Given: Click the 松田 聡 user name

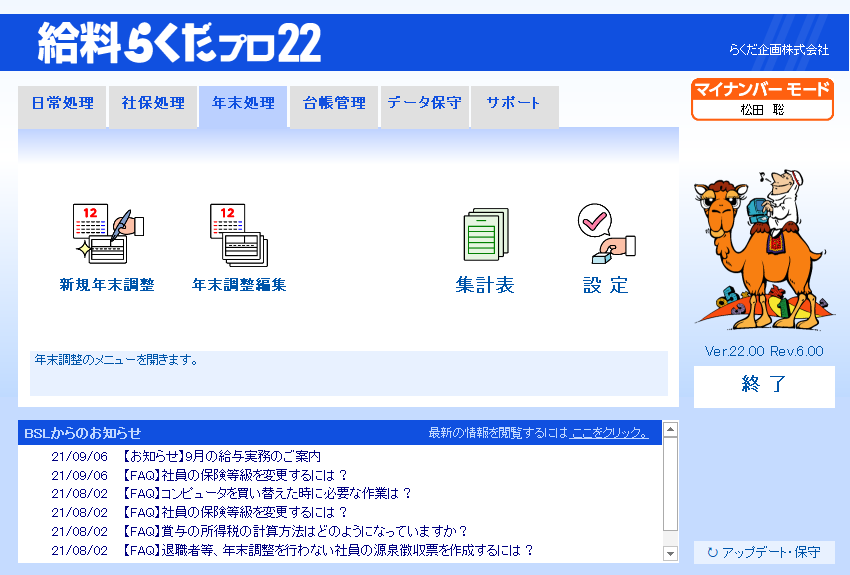Looking at the screenshot, I should pos(762,110).
